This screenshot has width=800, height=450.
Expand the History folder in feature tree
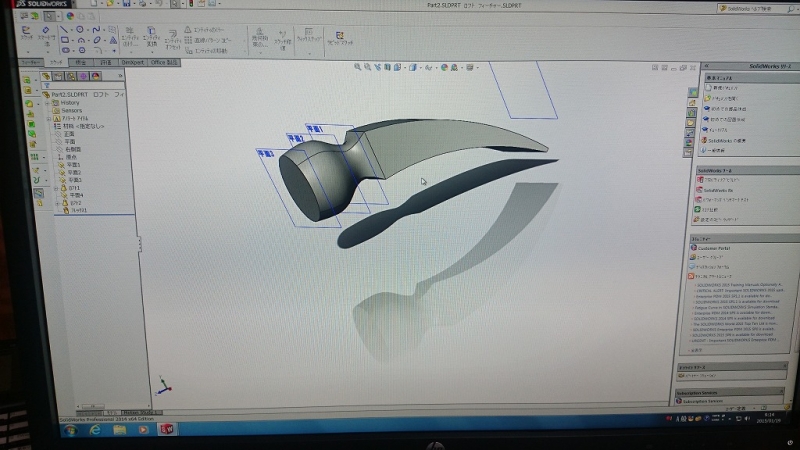coord(47,102)
